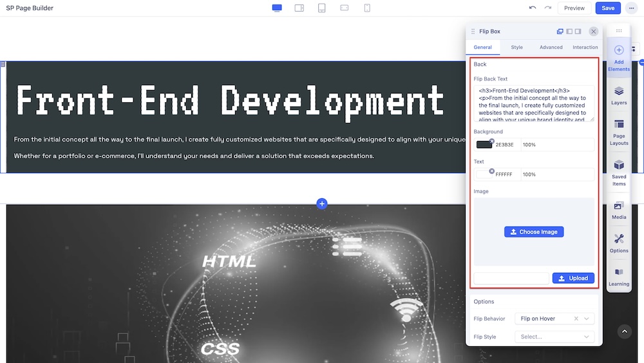644x363 pixels.
Task: Click the Save button
Action: point(608,8)
